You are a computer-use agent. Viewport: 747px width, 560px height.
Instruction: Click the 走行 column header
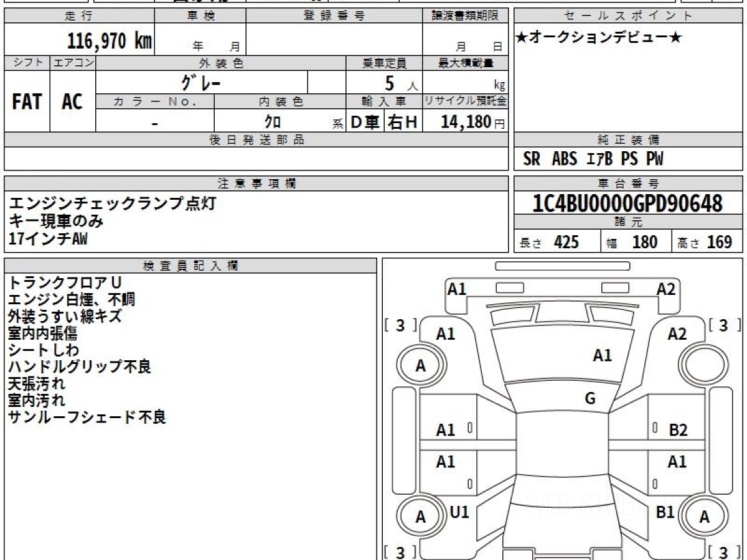click(x=78, y=16)
